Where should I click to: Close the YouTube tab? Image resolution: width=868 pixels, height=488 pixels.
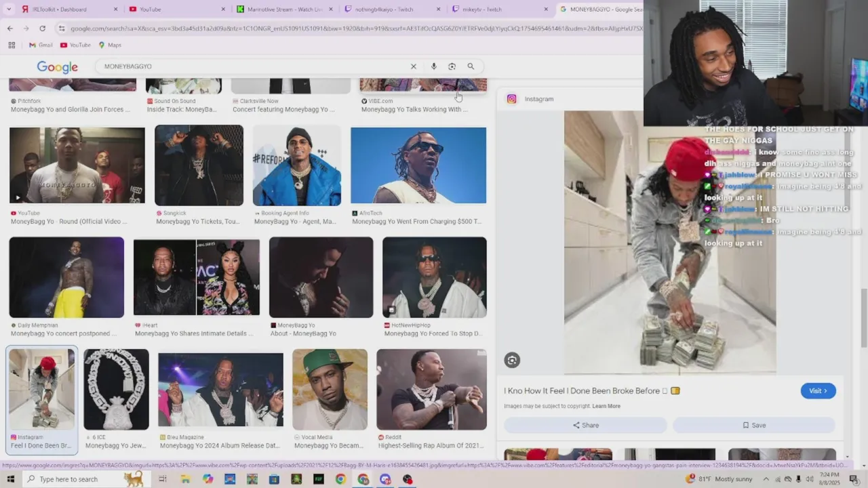(x=223, y=9)
